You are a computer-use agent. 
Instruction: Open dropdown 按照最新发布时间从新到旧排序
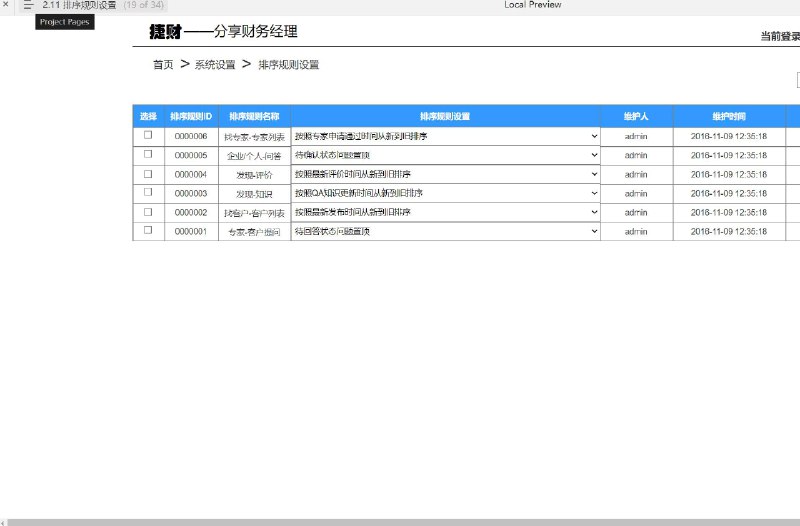(445, 212)
